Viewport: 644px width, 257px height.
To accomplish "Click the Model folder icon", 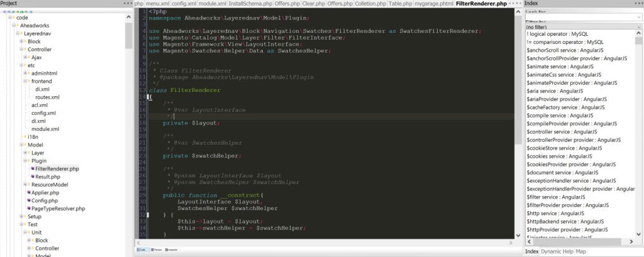I will [x=25, y=145].
